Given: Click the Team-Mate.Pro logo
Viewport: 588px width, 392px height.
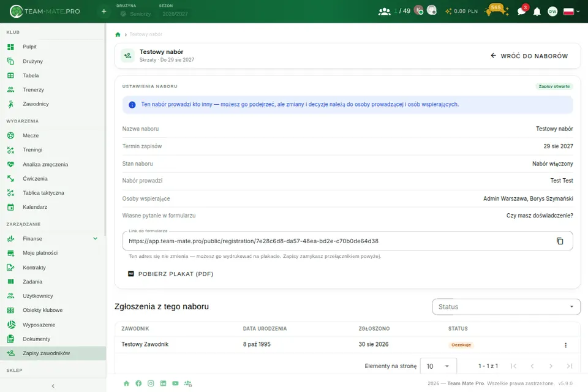Looking at the screenshot, I should point(45,11).
